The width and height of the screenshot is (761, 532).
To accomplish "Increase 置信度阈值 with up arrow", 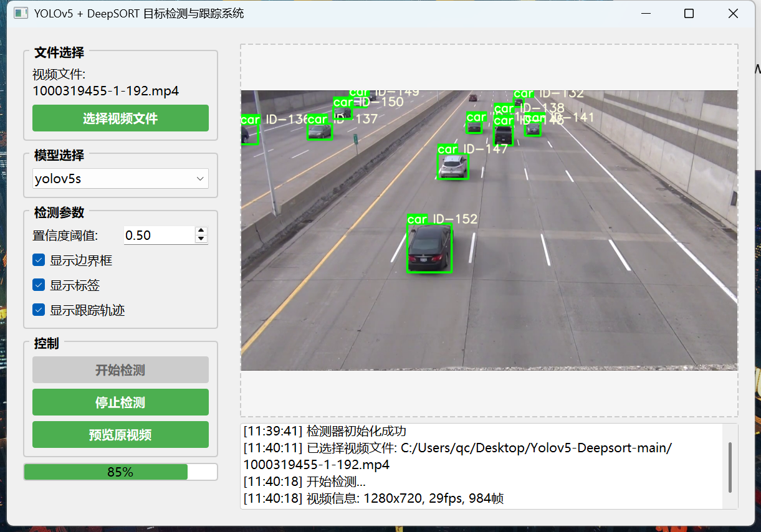I will (201, 231).
